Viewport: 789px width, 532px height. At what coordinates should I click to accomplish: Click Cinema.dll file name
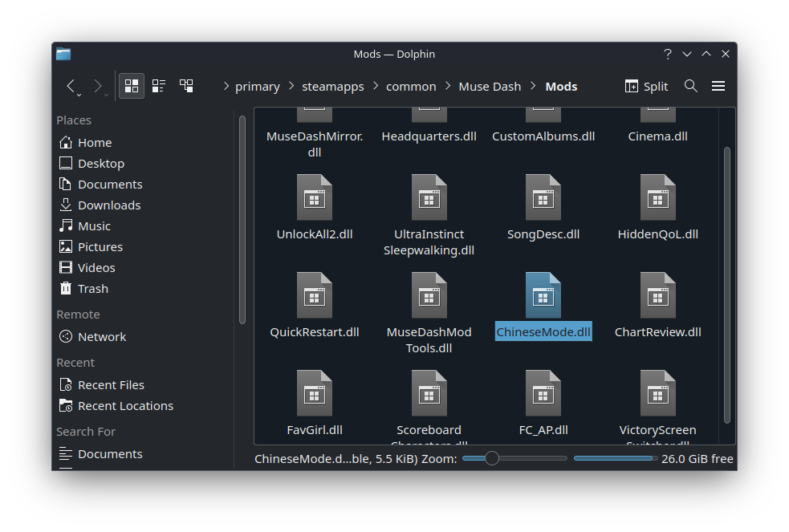tap(657, 136)
